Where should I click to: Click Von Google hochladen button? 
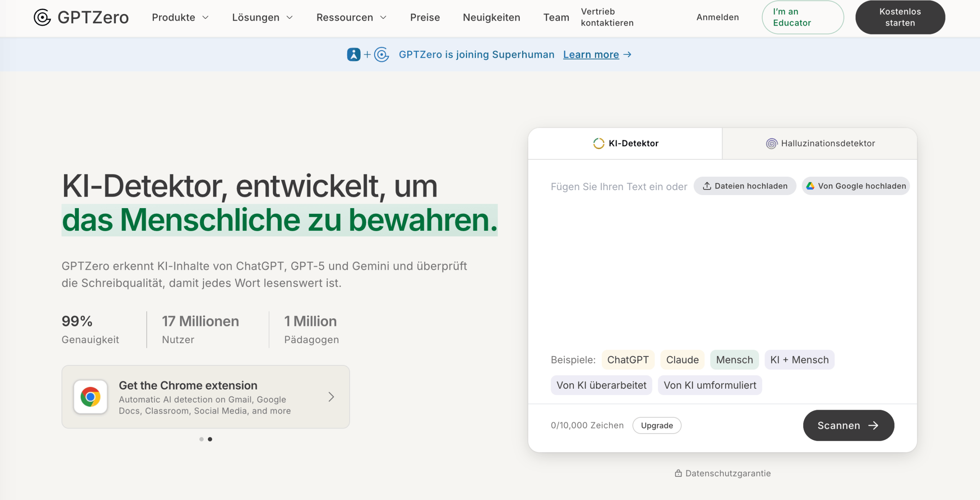pyautogui.click(x=856, y=186)
